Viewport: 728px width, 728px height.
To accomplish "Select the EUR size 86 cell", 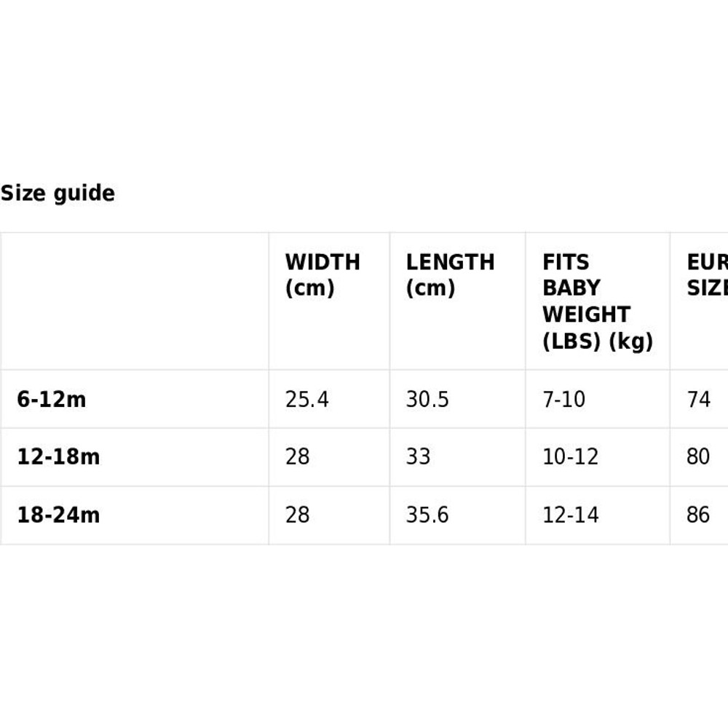I will click(698, 515).
